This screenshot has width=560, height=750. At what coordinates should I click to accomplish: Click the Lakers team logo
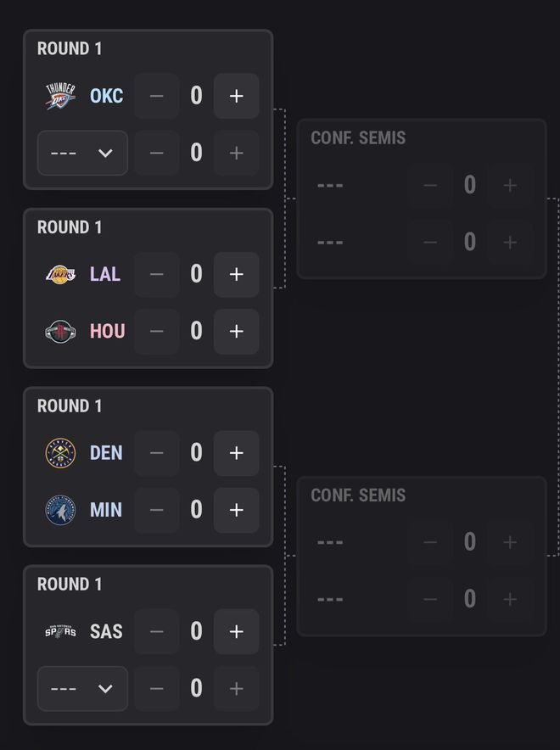coord(59,273)
